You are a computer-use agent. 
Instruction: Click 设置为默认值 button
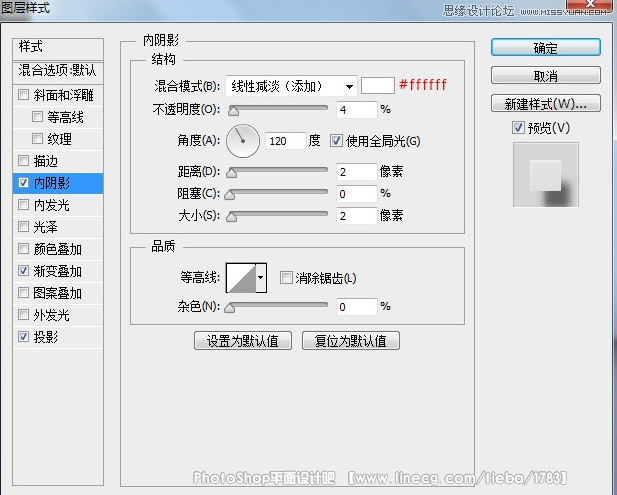click(243, 341)
